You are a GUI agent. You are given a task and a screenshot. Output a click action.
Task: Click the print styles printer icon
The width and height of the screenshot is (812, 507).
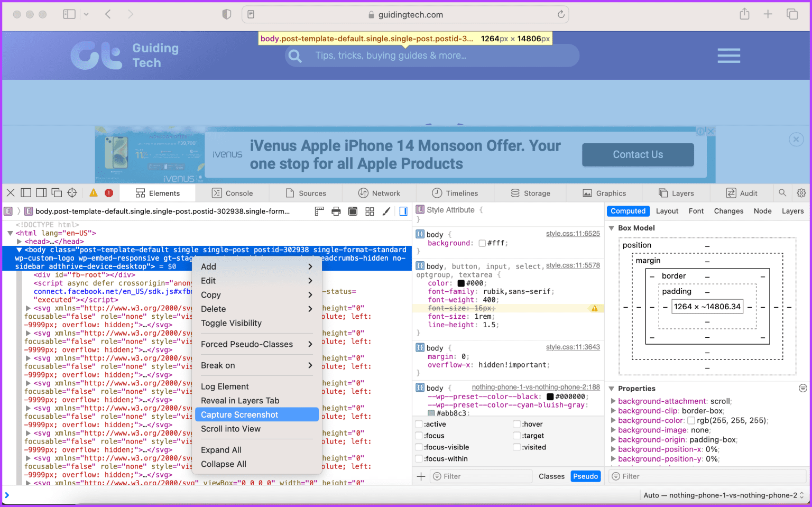click(336, 211)
